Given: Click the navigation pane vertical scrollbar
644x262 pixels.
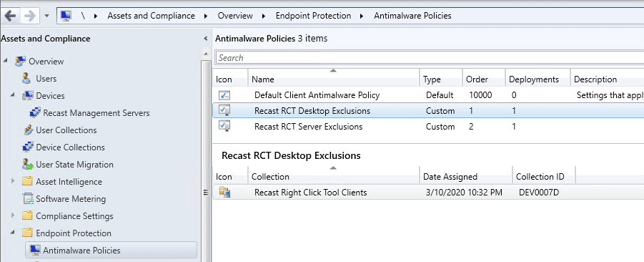Looking at the screenshot, I should (206, 160).
